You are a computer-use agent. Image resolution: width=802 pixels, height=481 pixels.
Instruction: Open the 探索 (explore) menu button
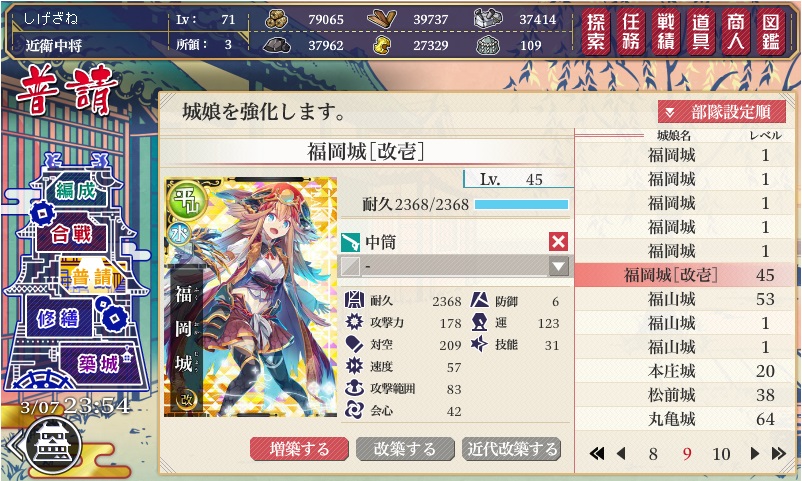click(x=596, y=32)
